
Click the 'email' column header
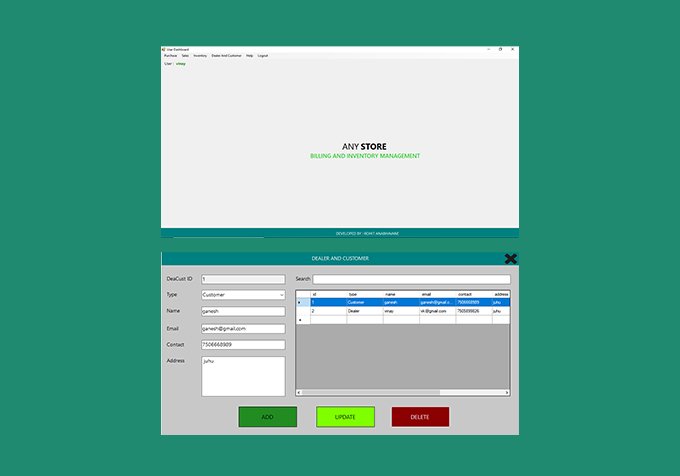pyautogui.click(x=438, y=294)
